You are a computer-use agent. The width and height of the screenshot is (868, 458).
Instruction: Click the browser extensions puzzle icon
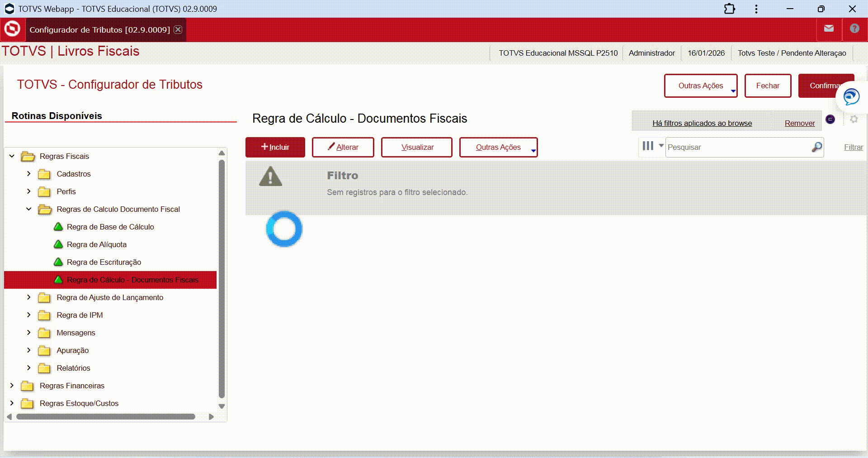[729, 9]
